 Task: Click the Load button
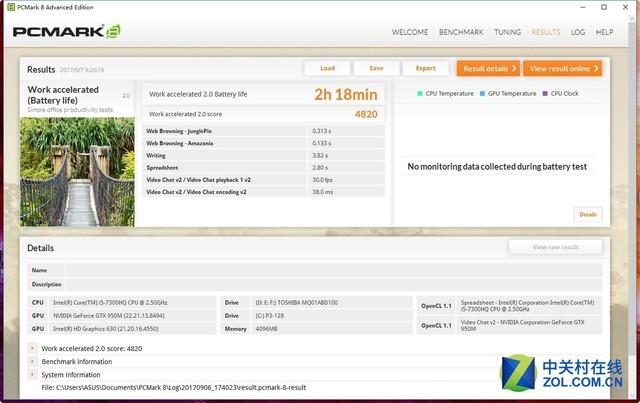[x=327, y=68]
